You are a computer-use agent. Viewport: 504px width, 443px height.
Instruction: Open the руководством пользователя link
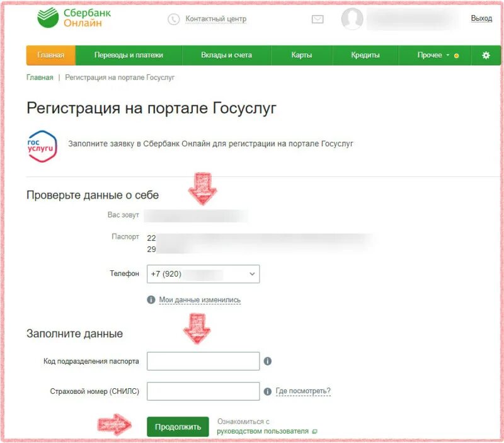[x=263, y=431]
